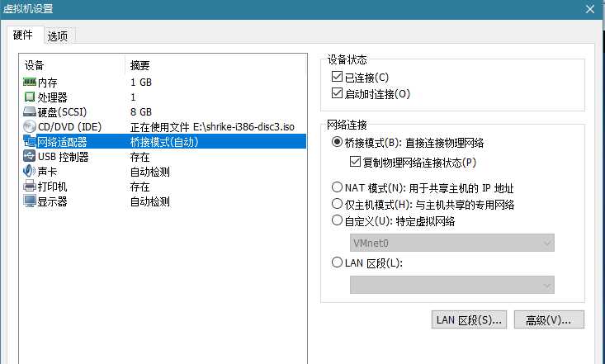Click the processor summary value 1
Image resolution: width=605 pixels, height=364 pixels.
(x=133, y=97)
